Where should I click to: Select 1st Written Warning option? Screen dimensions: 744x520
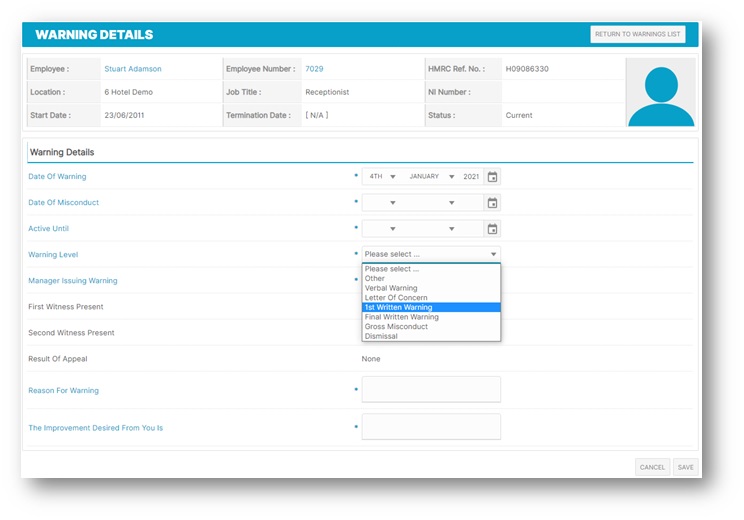point(431,307)
